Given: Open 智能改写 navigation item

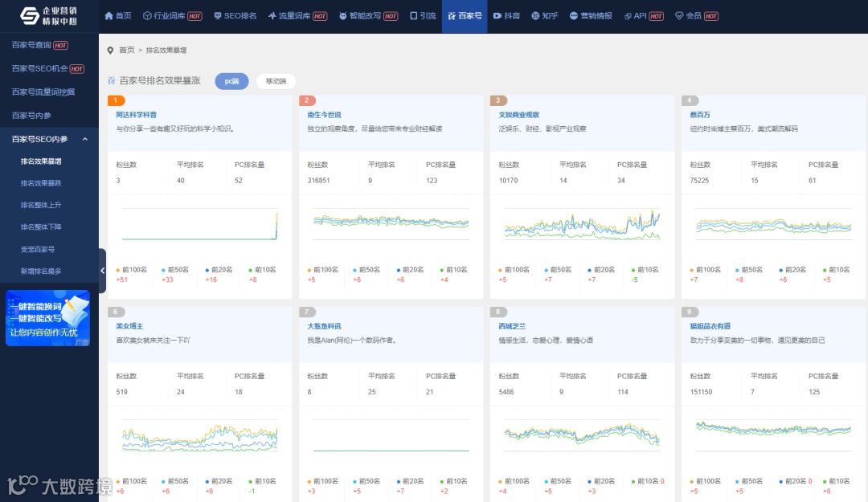Looking at the screenshot, I should point(369,16).
